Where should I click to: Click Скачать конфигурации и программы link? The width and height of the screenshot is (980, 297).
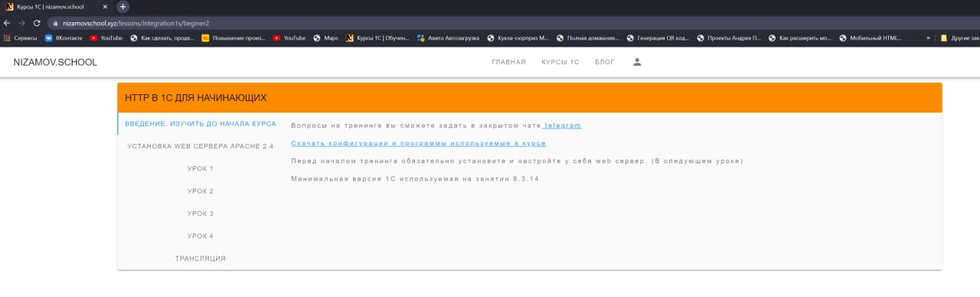[x=419, y=143]
